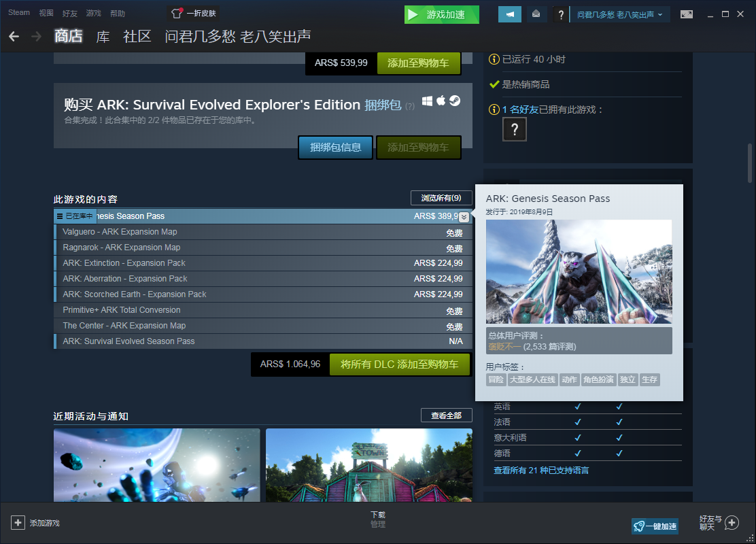Click the Windows platform icon in the bundle box
The width and height of the screenshot is (756, 544).
427,101
